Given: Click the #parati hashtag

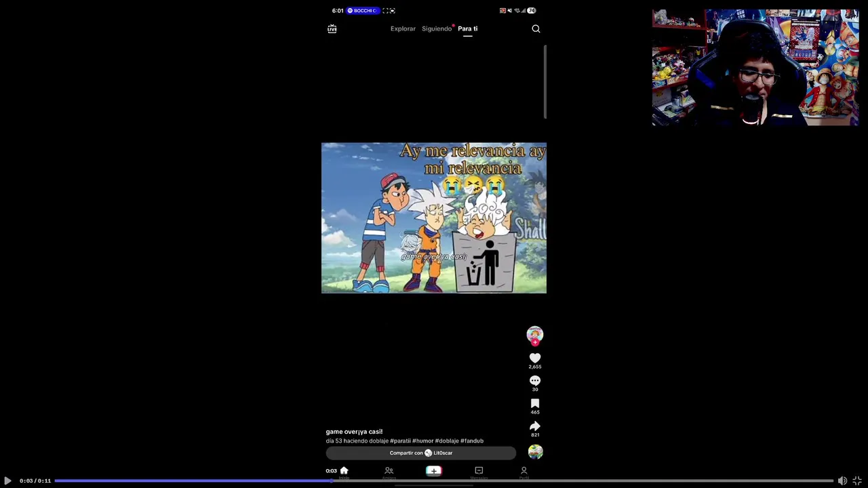Looking at the screenshot, I should [400, 441].
